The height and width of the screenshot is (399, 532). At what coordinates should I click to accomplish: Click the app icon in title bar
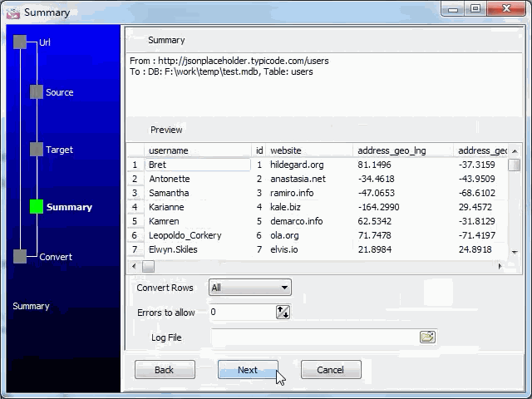(12, 12)
